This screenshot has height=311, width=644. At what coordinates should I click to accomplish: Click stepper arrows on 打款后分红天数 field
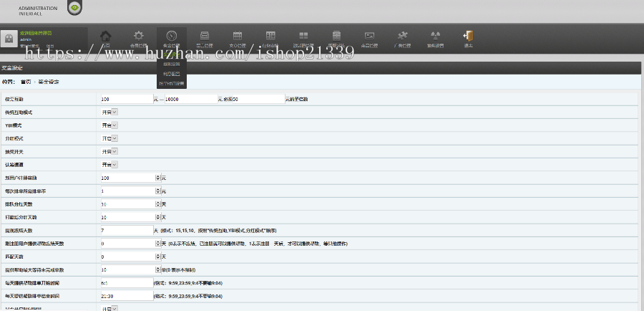(157, 217)
